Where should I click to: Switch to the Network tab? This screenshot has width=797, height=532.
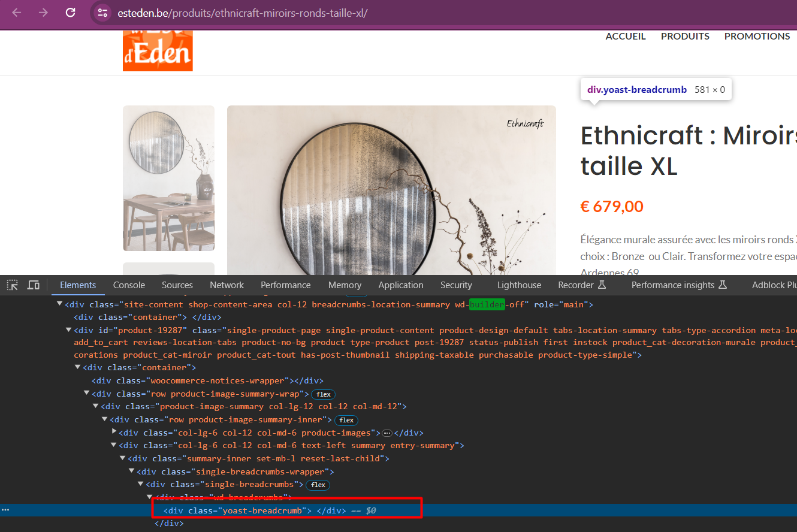[227, 285]
